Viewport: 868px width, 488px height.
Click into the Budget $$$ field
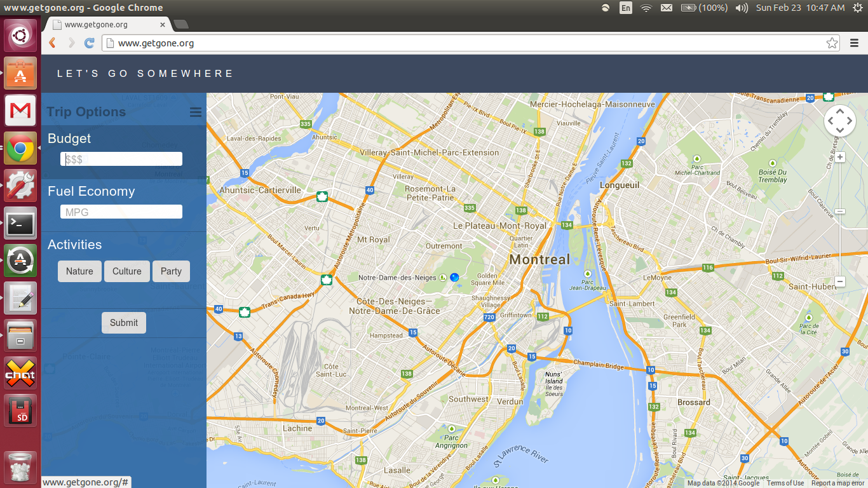click(x=121, y=159)
